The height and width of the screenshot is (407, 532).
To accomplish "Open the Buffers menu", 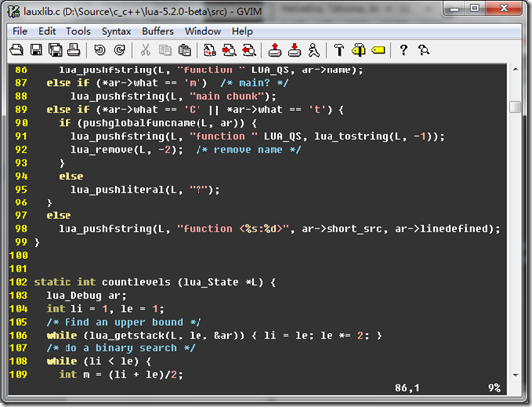I will click(158, 31).
